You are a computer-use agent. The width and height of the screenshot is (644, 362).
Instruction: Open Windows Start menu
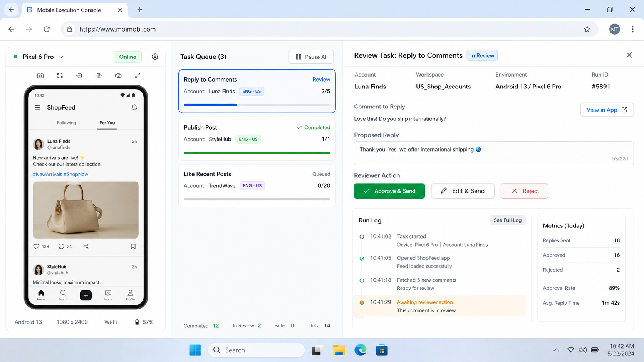click(x=195, y=350)
